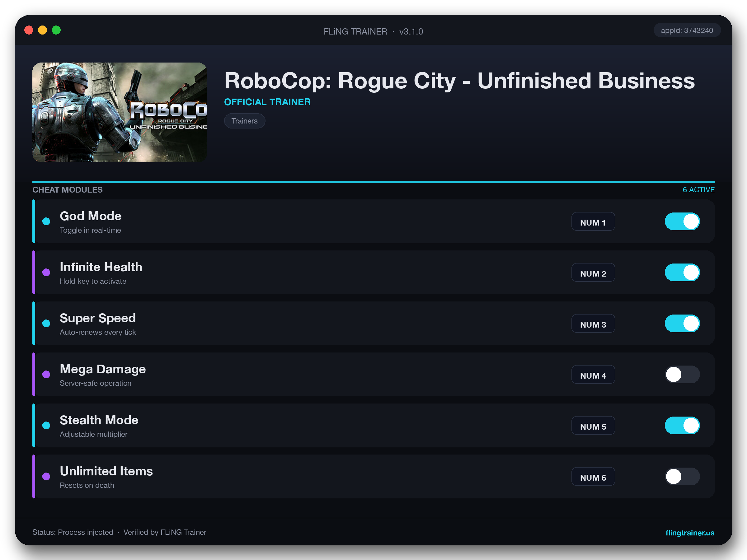Screen dimensions: 747x560
Task: Select the Super Speed module title
Action: click(98, 318)
